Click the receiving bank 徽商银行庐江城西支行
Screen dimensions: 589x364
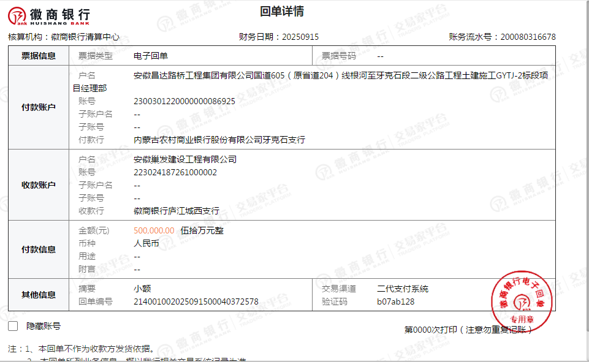pyautogui.click(x=177, y=211)
